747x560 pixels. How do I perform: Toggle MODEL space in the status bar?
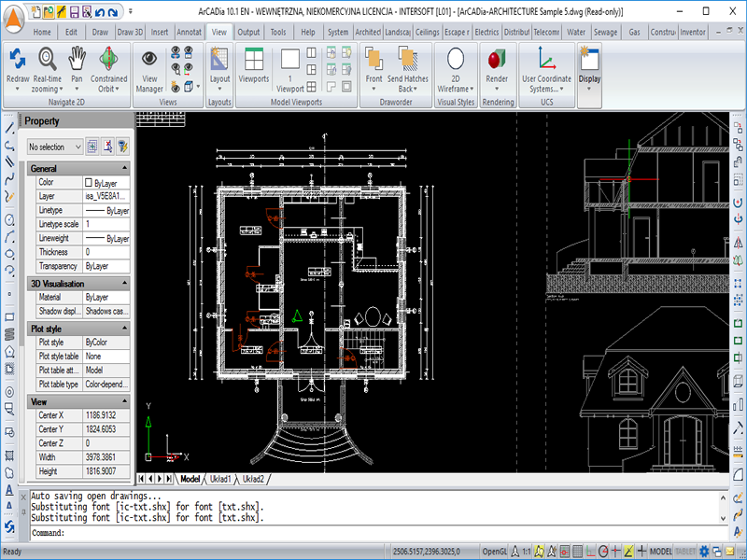click(x=660, y=552)
